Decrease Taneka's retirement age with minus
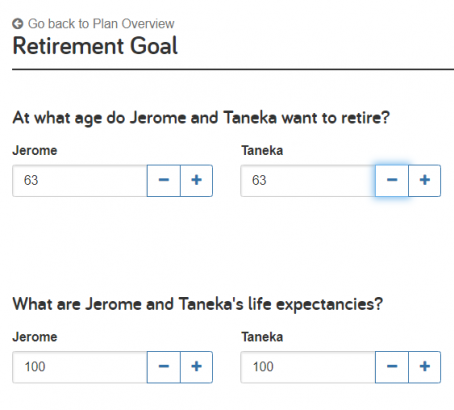This screenshot has height=410, width=454. (x=392, y=180)
